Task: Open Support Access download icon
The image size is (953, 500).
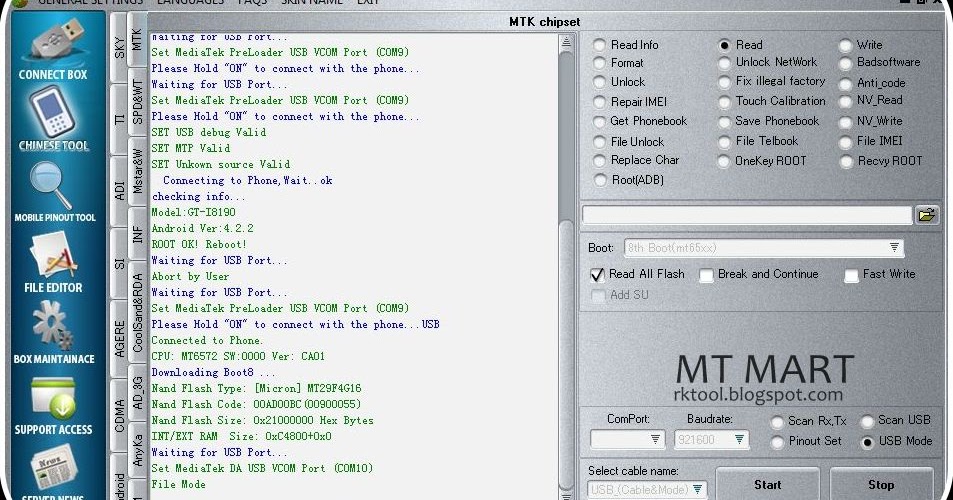Action: click(x=53, y=406)
